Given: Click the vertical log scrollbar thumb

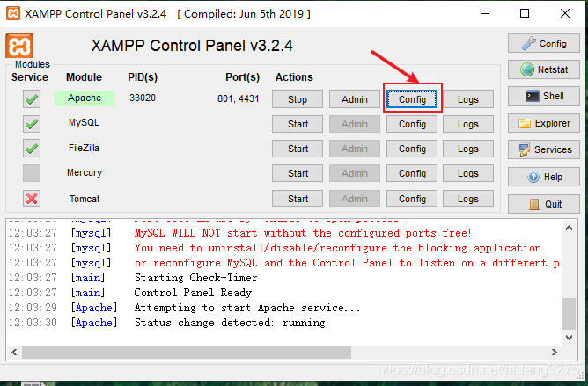Looking at the screenshot, I should [x=570, y=313].
